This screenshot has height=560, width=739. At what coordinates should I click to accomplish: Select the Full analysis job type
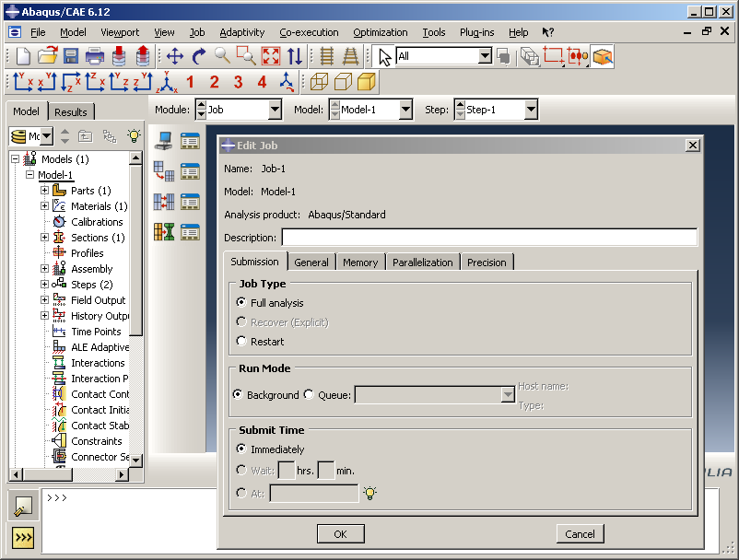241,302
